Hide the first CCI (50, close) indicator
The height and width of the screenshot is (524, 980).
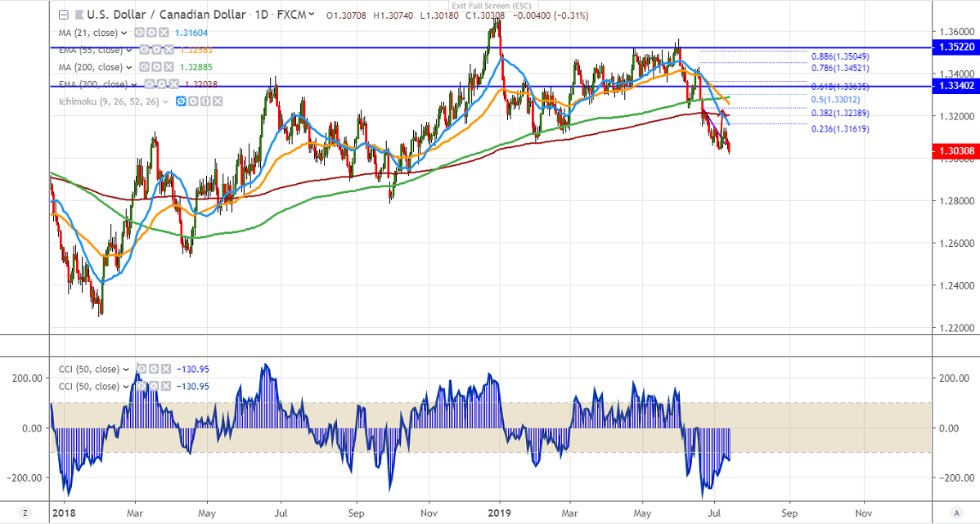(142, 369)
